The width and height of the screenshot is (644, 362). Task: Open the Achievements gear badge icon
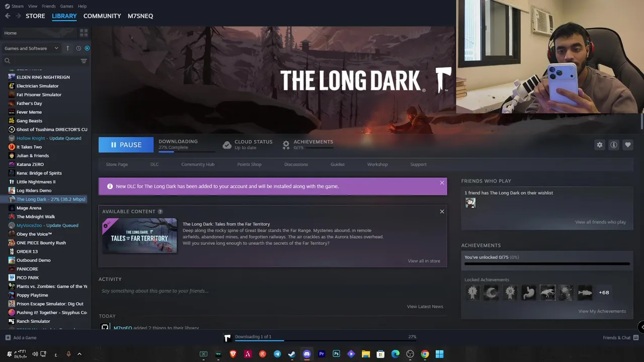click(286, 145)
